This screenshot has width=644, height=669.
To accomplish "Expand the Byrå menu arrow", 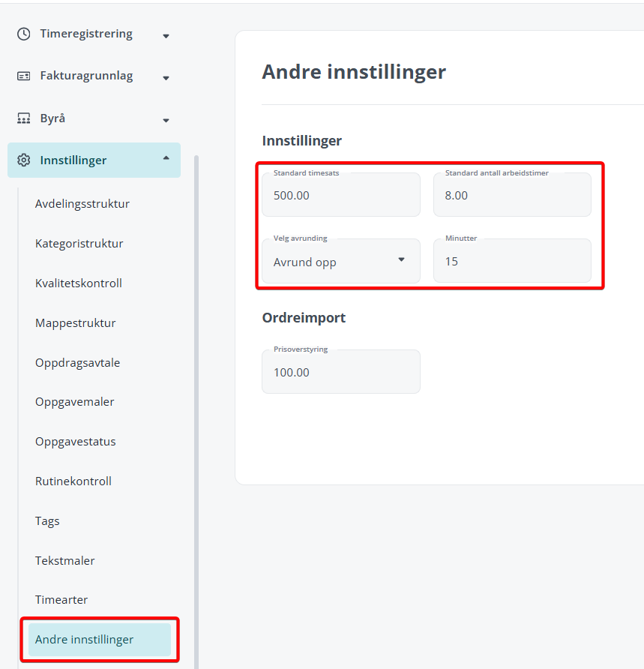I will [x=166, y=120].
